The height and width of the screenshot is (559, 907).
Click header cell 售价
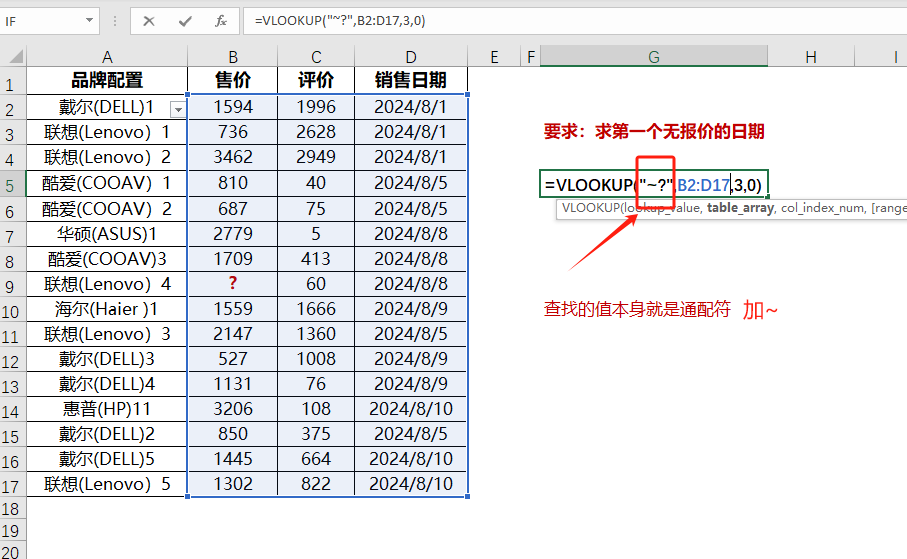[233, 80]
